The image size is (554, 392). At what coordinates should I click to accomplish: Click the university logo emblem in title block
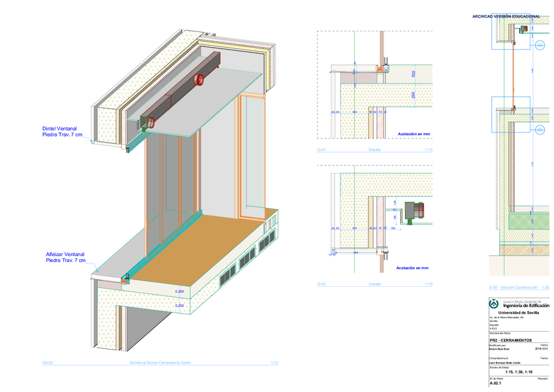(495, 304)
